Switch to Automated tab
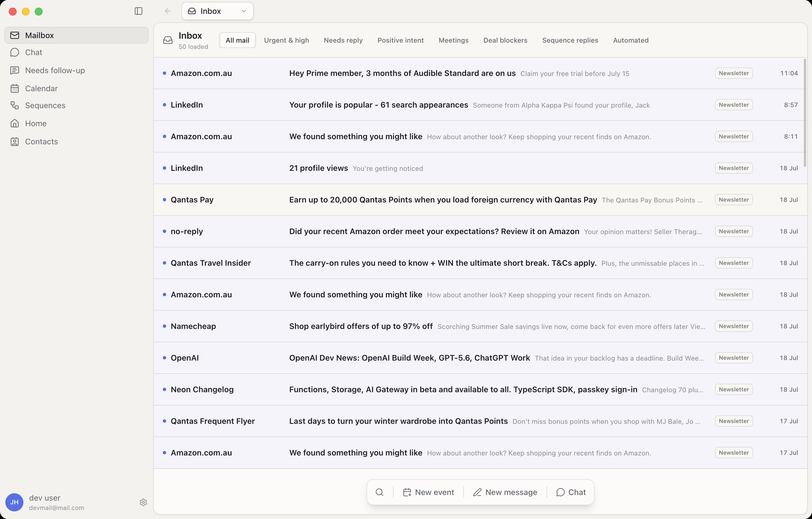 point(631,40)
